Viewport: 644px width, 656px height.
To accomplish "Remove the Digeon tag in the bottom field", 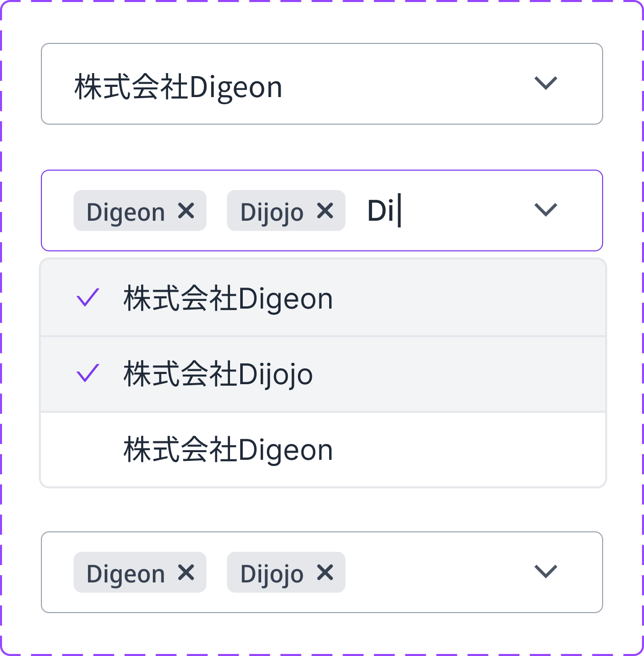I will pos(186,572).
